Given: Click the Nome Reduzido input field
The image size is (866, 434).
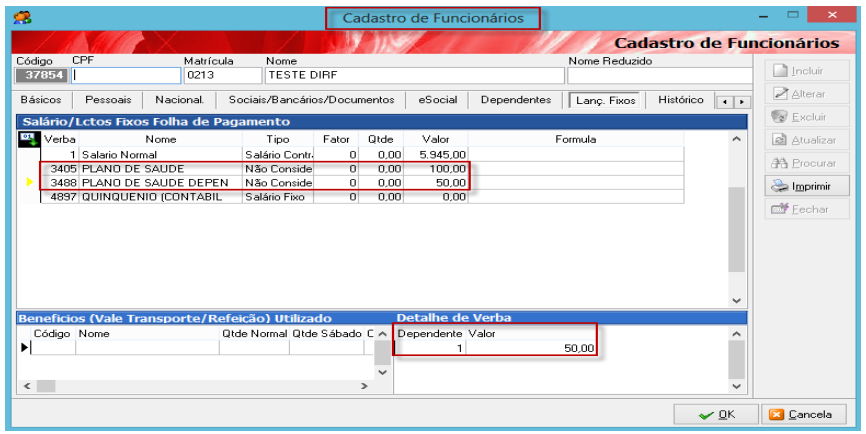Looking at the screenshot, I should 658,74.
